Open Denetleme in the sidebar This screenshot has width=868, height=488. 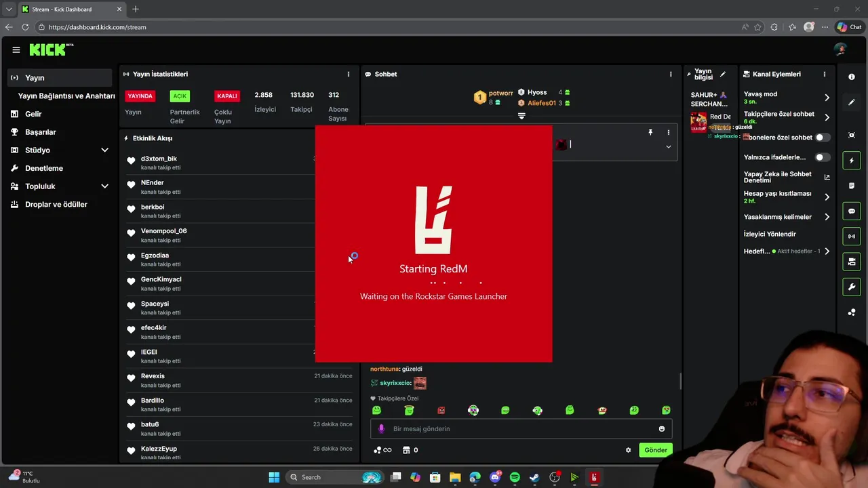[43, 168]
